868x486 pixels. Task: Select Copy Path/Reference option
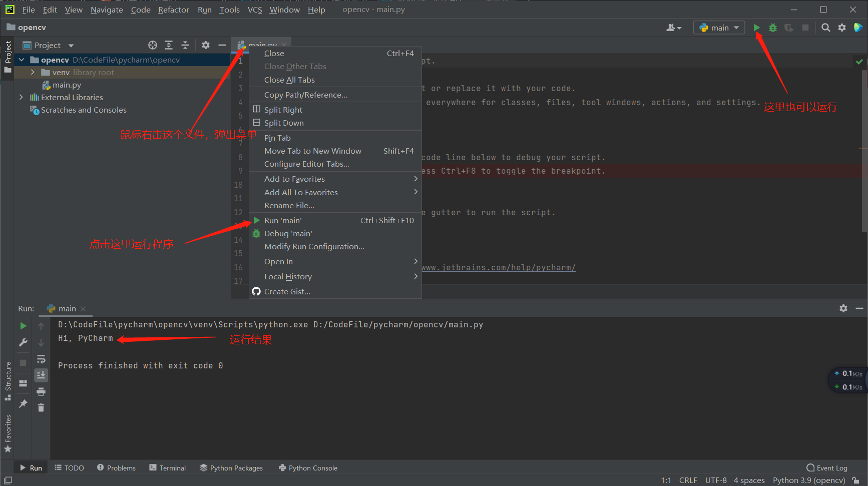point(335,95)
